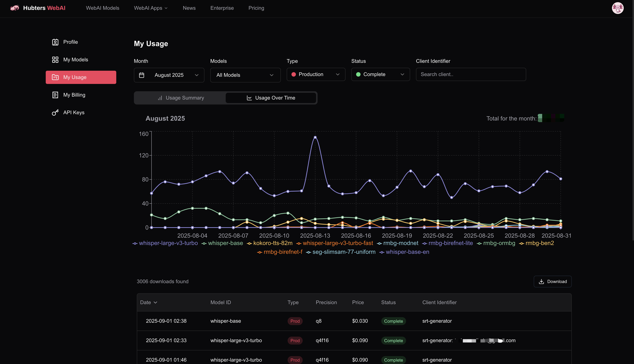The image size is (634, 364).
Task: Click the Hubters axolotl logo icon
Action: [15, 8]
